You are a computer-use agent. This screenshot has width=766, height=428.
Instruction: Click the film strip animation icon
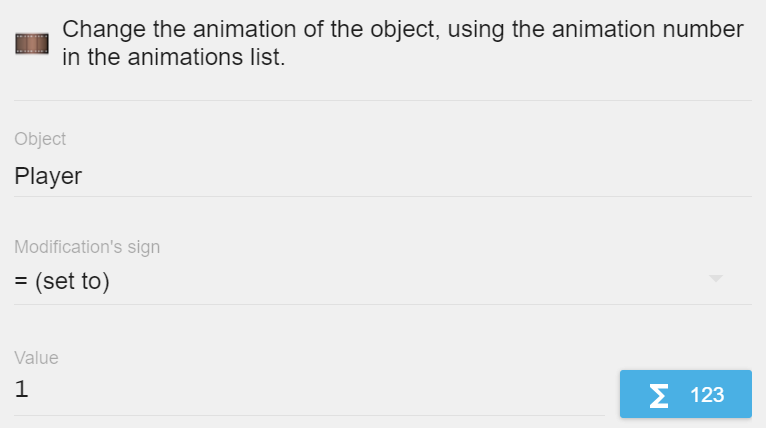coord(32,44)
